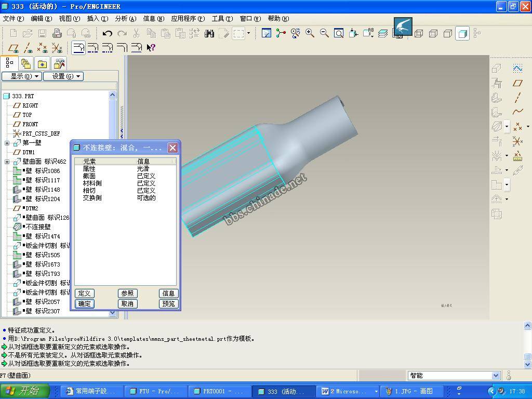Open the layers icon in toolbar
This screenshot has height=399, width=532.
(383, 33)
